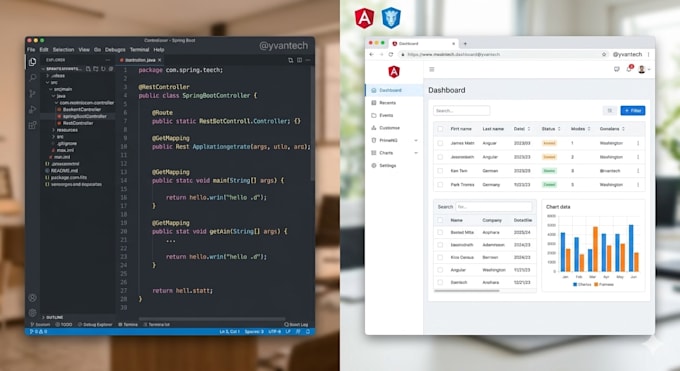
Task: Click the horizontal scrollbar in the code editor
Action: coord(212,319)
